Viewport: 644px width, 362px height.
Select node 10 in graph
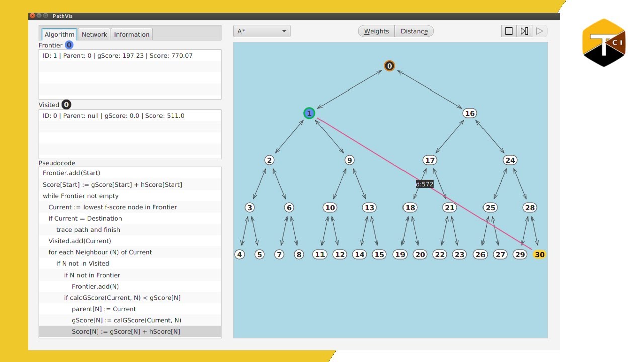330,208
